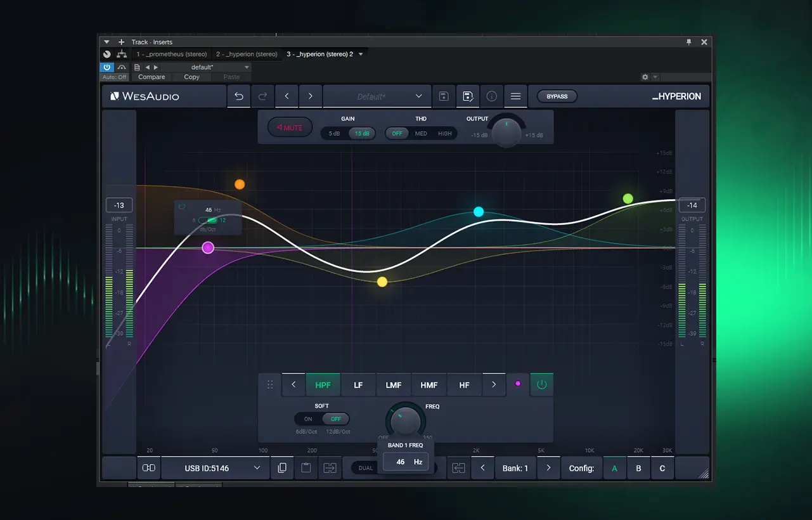Load the next preset with right arrow
Screen dimensions: 812x520
click(310, 96)
